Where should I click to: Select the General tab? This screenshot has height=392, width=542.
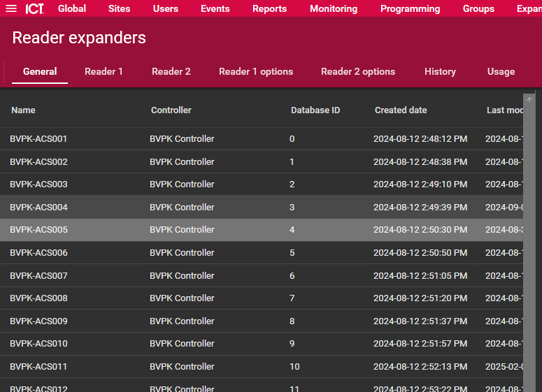(x=40, y=71)
